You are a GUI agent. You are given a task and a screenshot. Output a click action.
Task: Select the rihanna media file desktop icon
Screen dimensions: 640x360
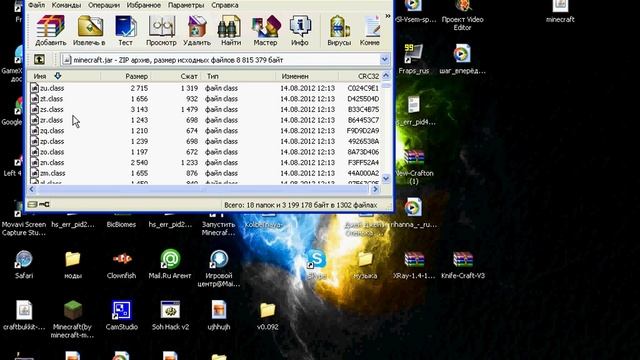coord(413,213)
